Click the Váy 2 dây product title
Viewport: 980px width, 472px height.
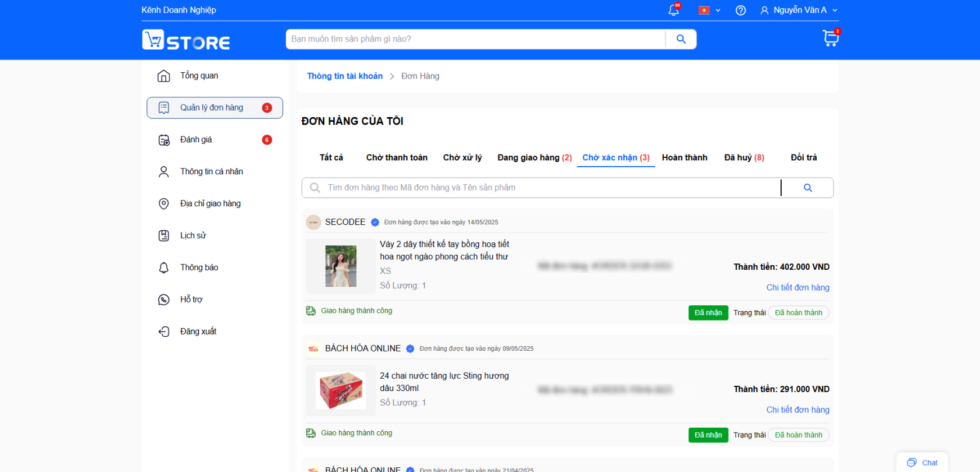point(444,250)
